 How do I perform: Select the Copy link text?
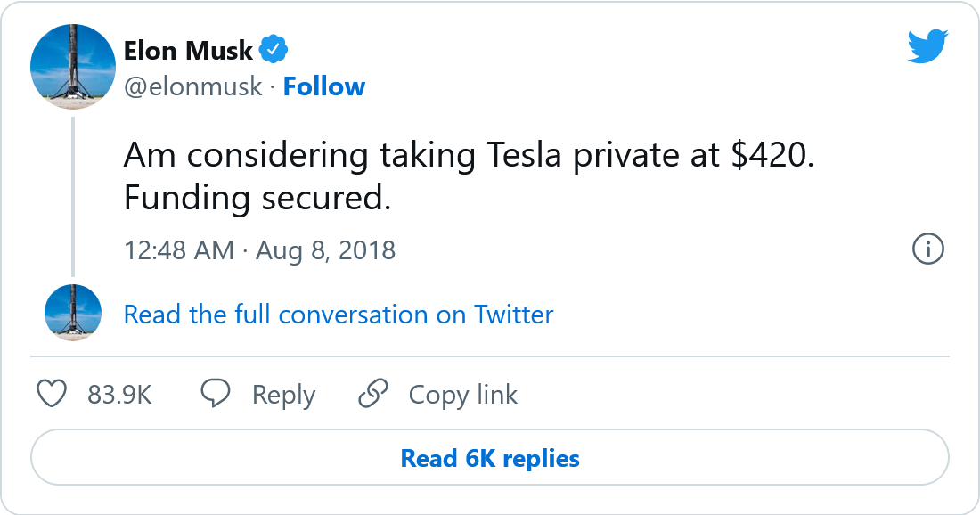[x=462, y=395]
